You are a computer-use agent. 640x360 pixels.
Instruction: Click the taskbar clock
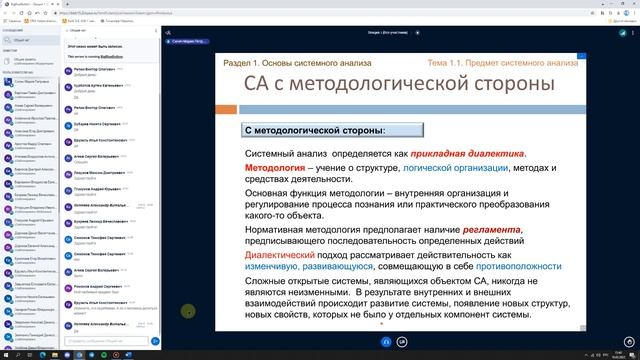tap(618, 355)
